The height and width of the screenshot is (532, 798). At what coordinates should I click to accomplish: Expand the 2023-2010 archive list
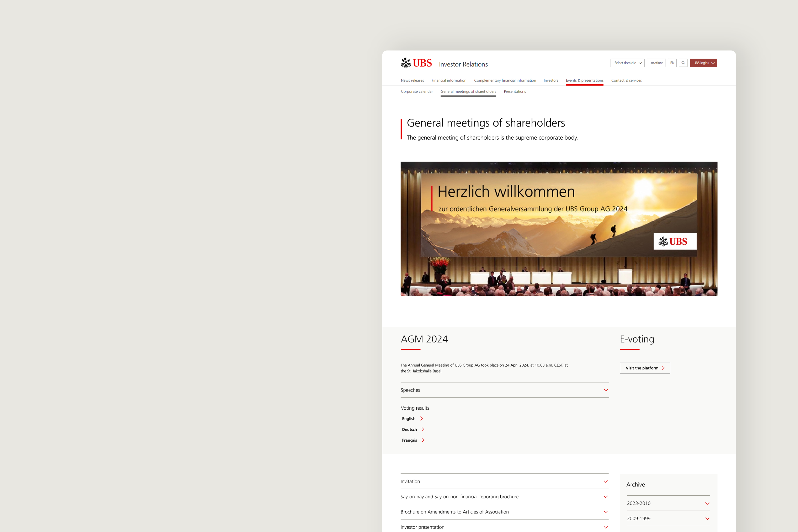[707, 504]
